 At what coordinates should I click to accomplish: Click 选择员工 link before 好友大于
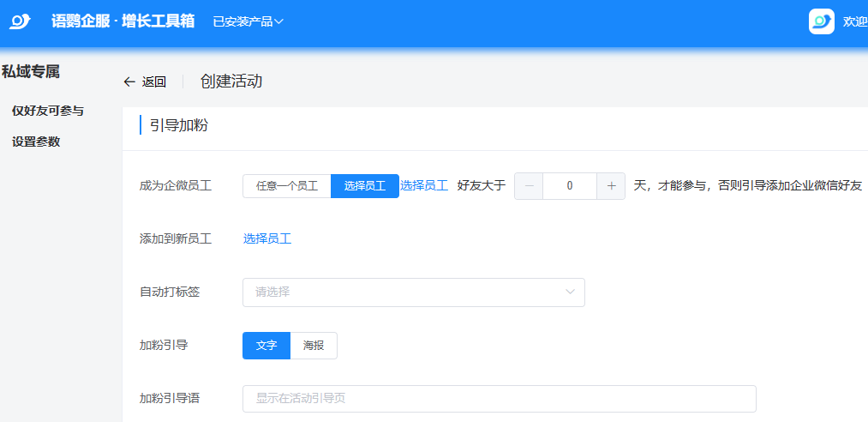tap(424, 185)
